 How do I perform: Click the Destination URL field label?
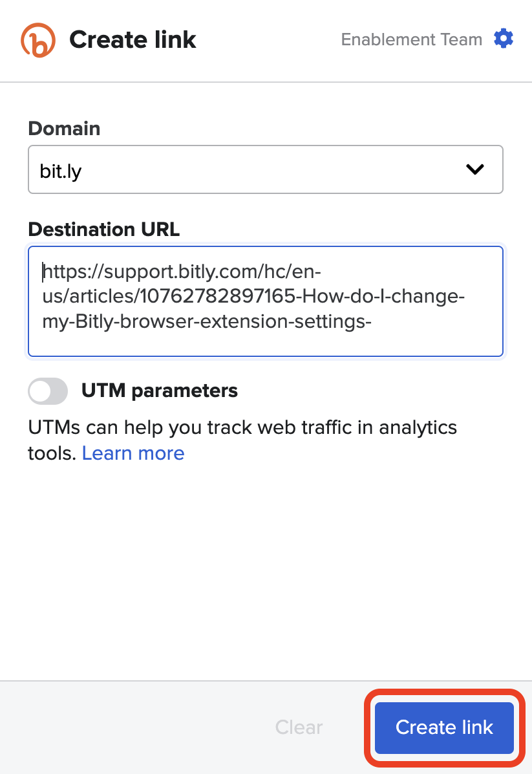point(103,229)
